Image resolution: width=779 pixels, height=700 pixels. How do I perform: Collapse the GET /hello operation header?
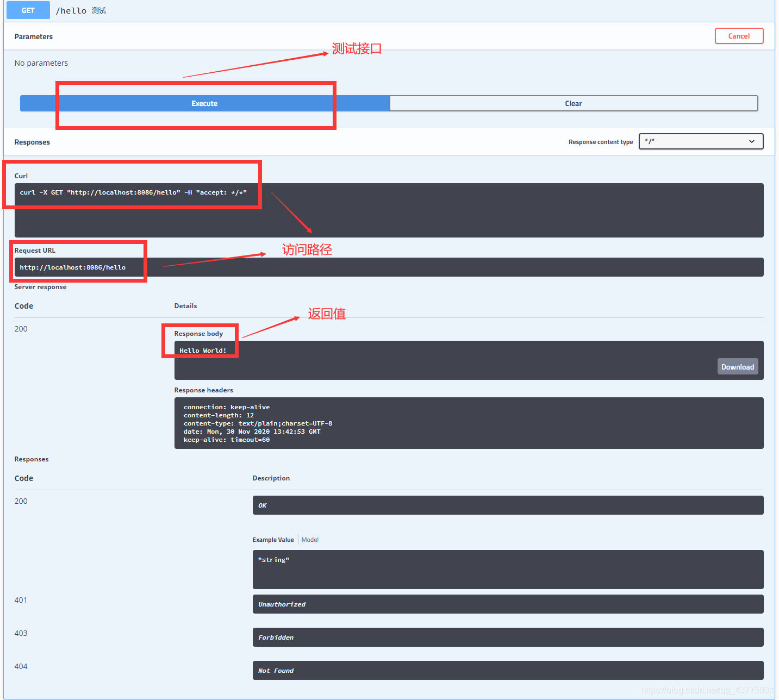click(x=389, y=10)
